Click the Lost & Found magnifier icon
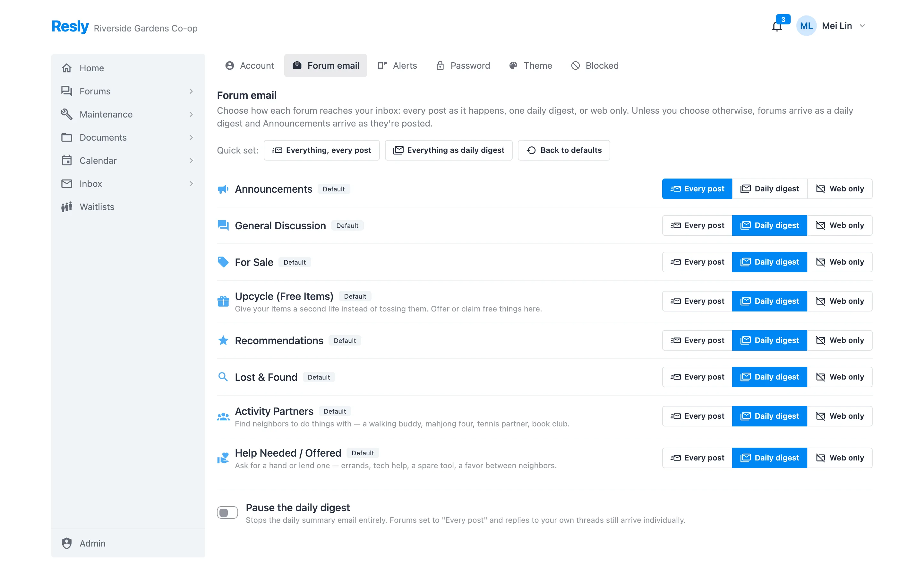The image size is (924, 578). click(223, 377)
